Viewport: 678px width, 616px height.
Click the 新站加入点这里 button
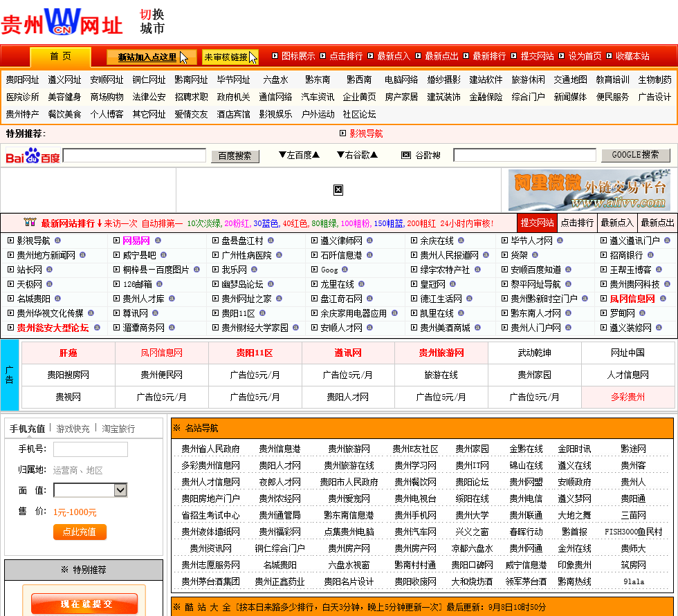point(152,57)
